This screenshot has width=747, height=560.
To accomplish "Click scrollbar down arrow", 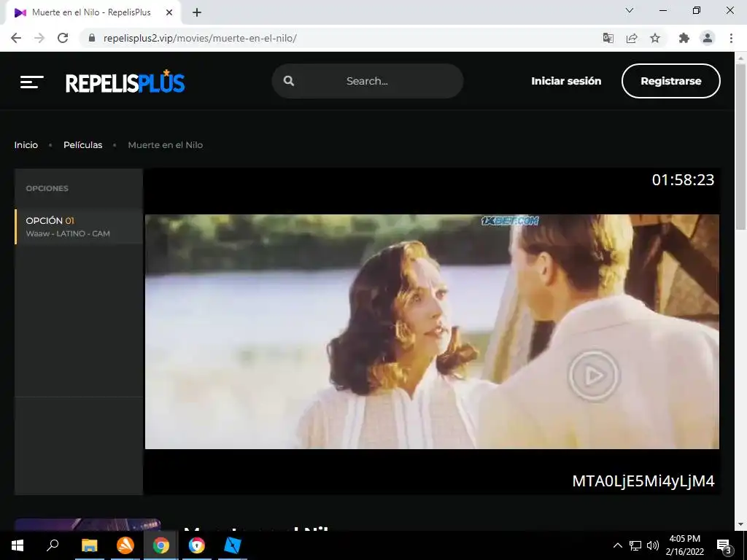I will tap(740, 524).
